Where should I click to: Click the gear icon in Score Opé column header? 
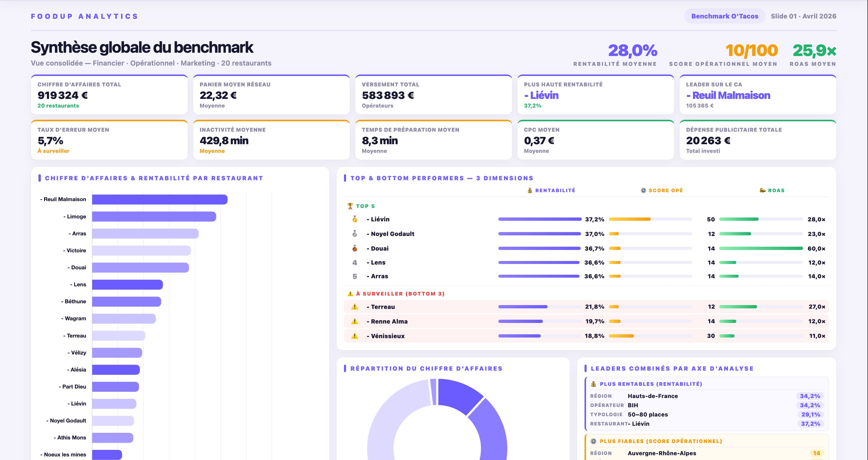(x=643, y=191)
